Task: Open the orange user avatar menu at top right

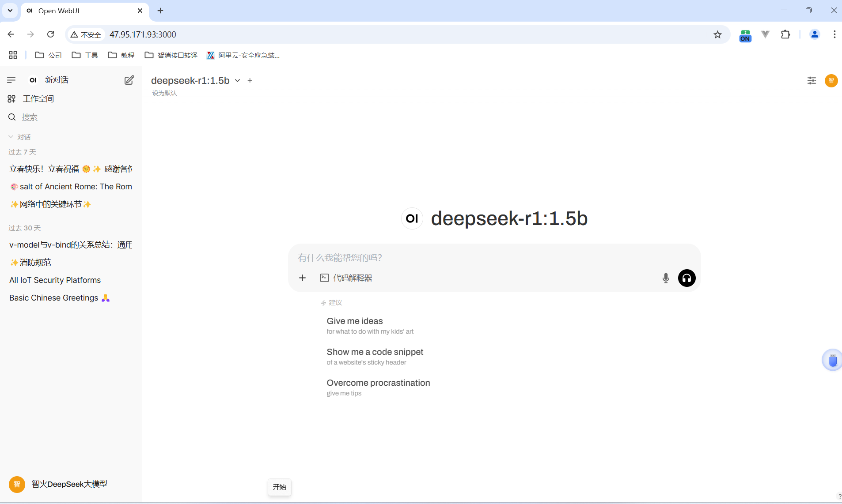Action: [831, 80]
